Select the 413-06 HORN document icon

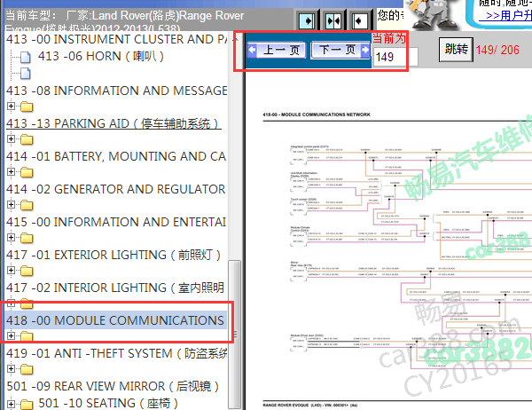pos(26,57)
